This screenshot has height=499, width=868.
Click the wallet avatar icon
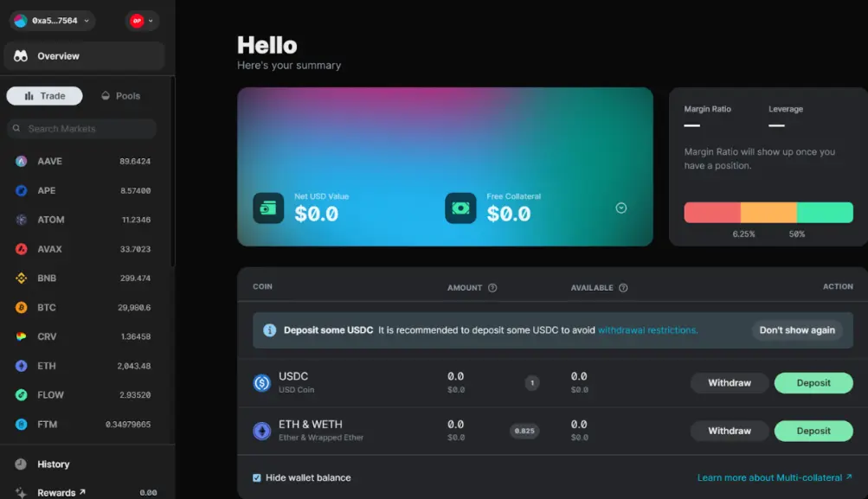tap(21, 21)
